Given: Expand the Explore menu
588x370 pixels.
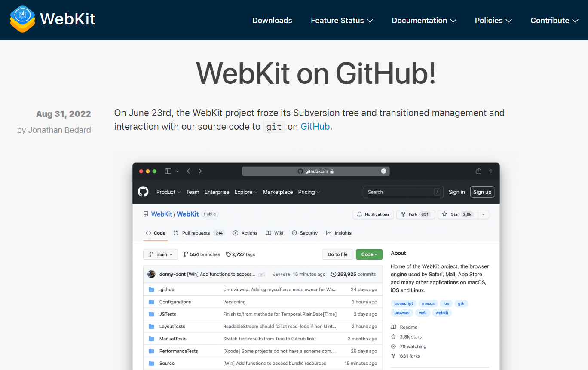Looking at the screenshot, I should pos(246,192).
